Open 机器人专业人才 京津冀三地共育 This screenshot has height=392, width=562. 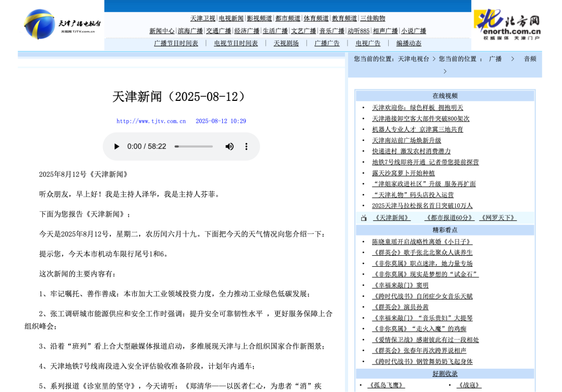click(417, 129)
